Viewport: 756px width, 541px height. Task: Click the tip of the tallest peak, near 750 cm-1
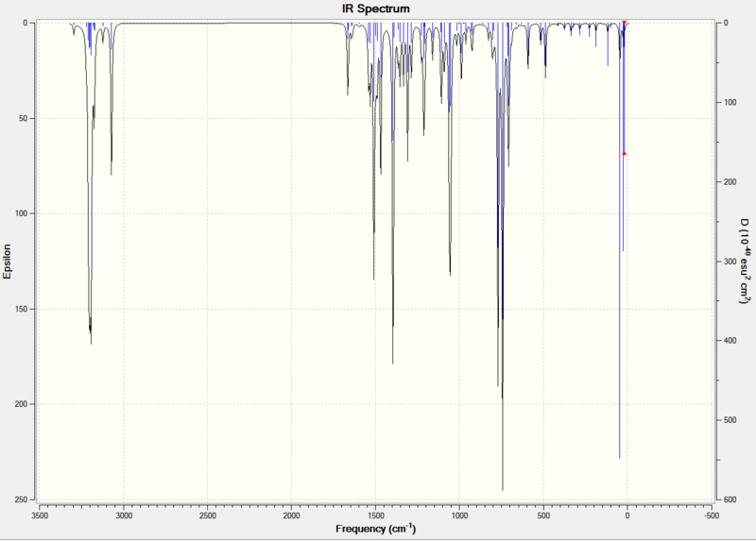tap(503, 489)
